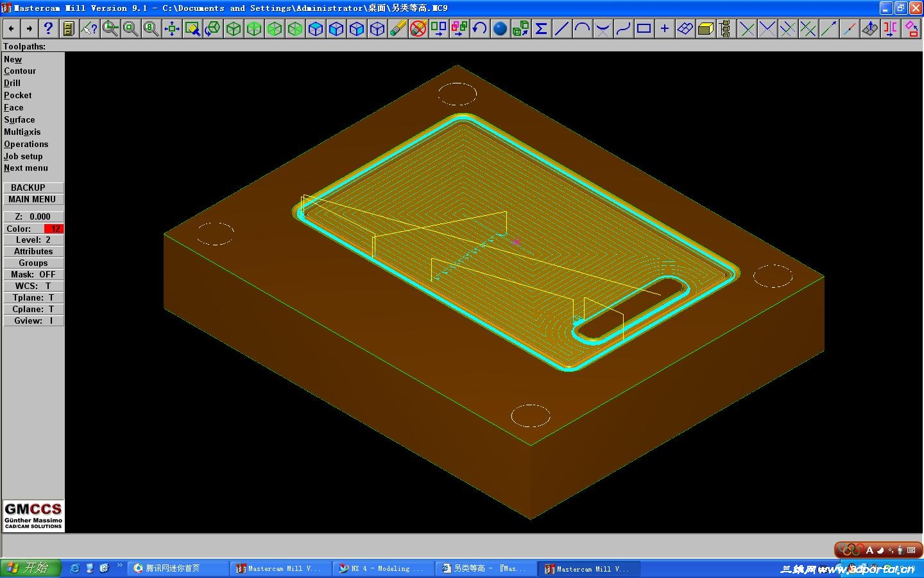Open the operations tree manager icon

(x=726, y=28)
